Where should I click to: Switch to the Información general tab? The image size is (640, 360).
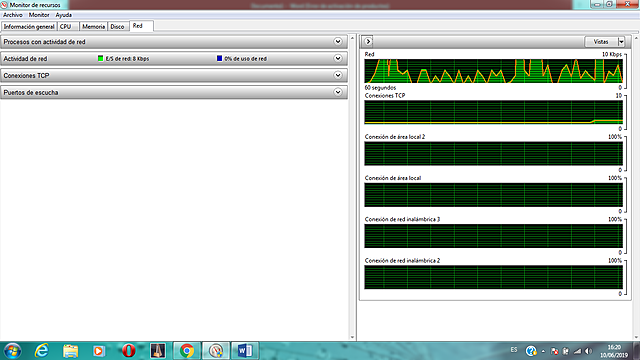click(x=29, y=27)
